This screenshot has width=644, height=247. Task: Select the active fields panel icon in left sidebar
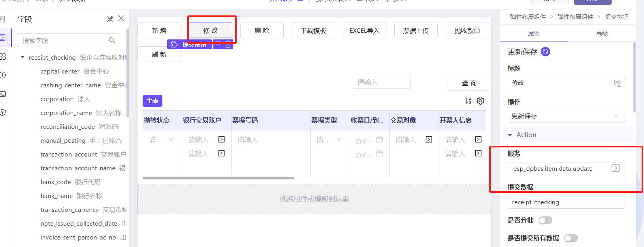coord(3,38)
